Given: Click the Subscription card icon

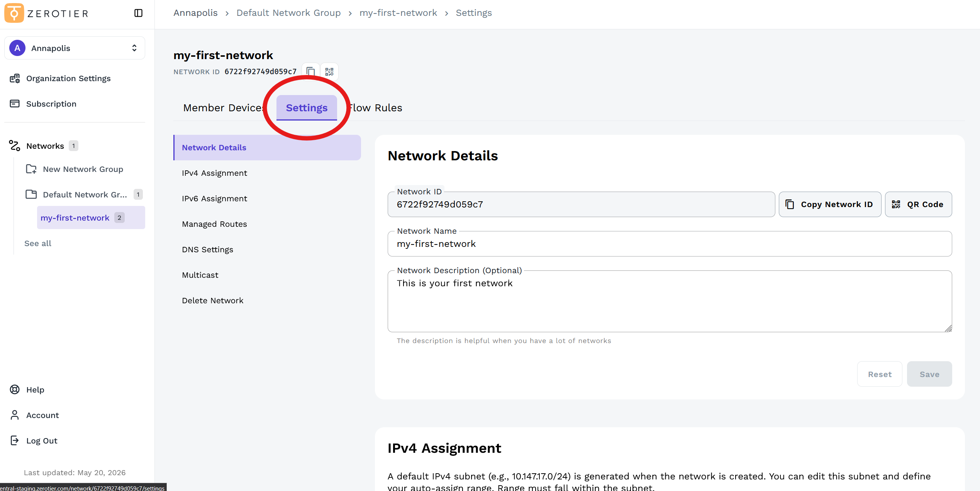Looking at the screenshot, I should 15,104.
